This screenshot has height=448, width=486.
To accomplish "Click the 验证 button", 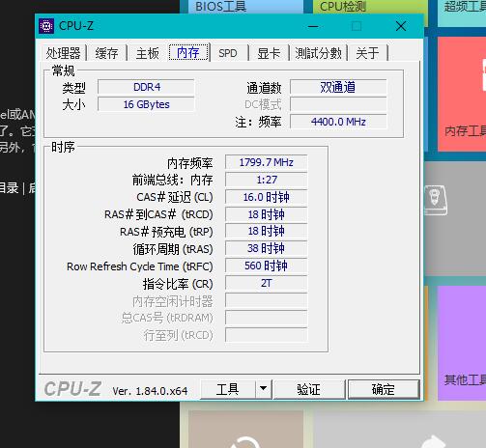I will click(309, 389).
